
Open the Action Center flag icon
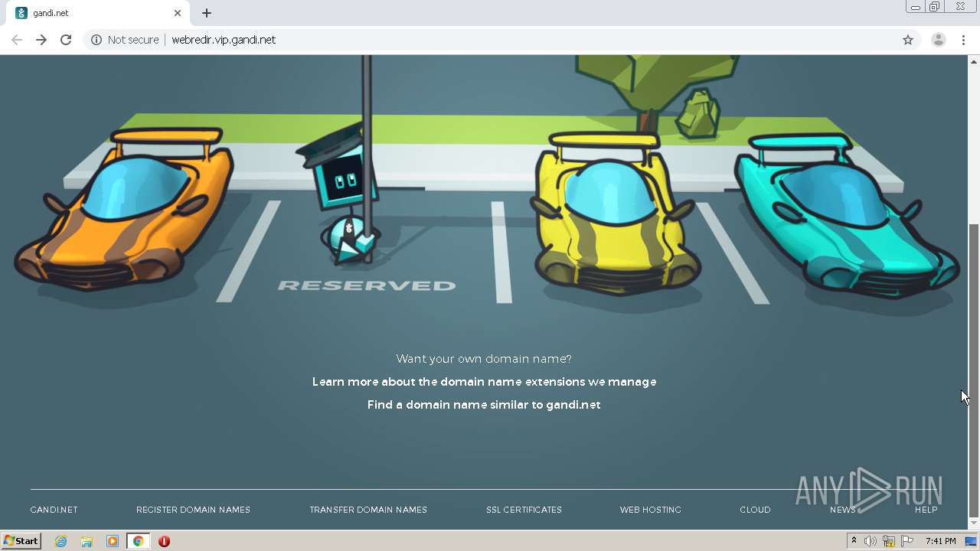pyautogui.click(x=907, y=541)
